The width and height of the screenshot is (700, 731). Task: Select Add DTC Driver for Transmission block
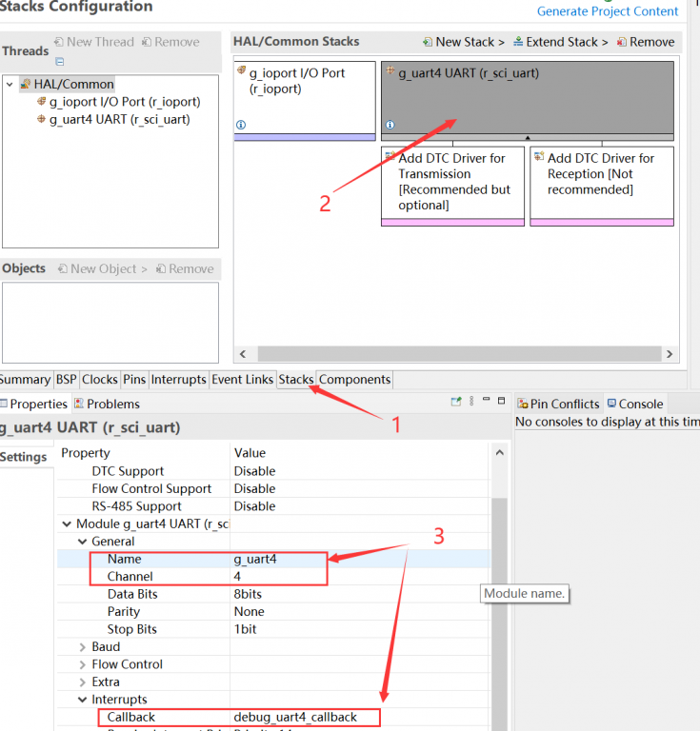click(x=452, y=182)
